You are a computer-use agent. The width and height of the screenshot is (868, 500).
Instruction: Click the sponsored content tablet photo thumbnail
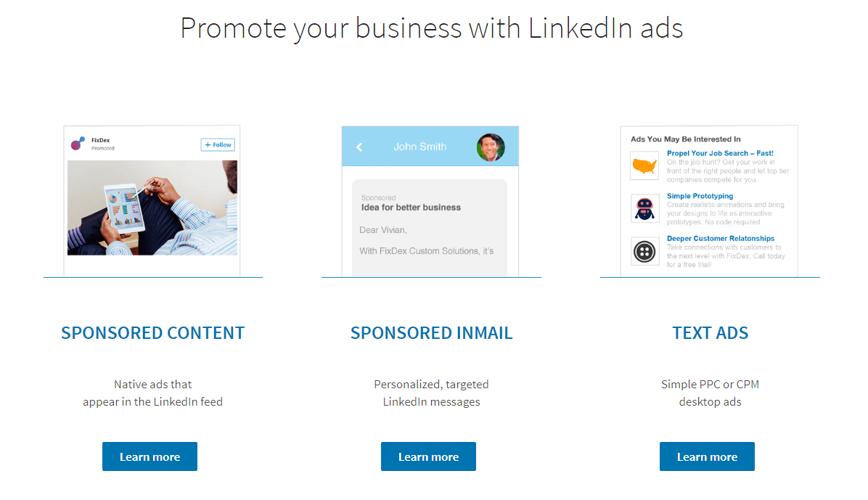pos(152,208)
